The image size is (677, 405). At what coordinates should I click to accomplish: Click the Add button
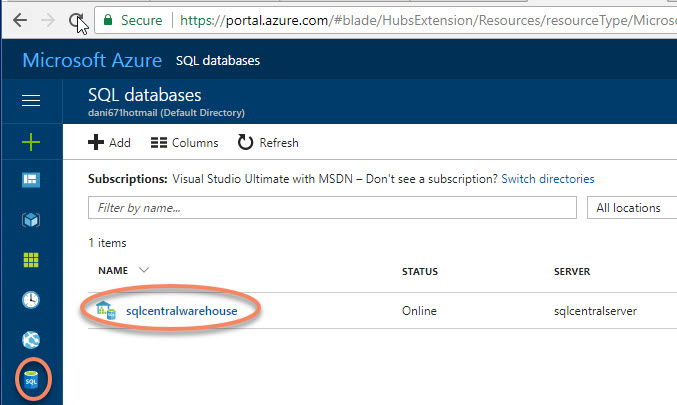[x=110, y=143]
